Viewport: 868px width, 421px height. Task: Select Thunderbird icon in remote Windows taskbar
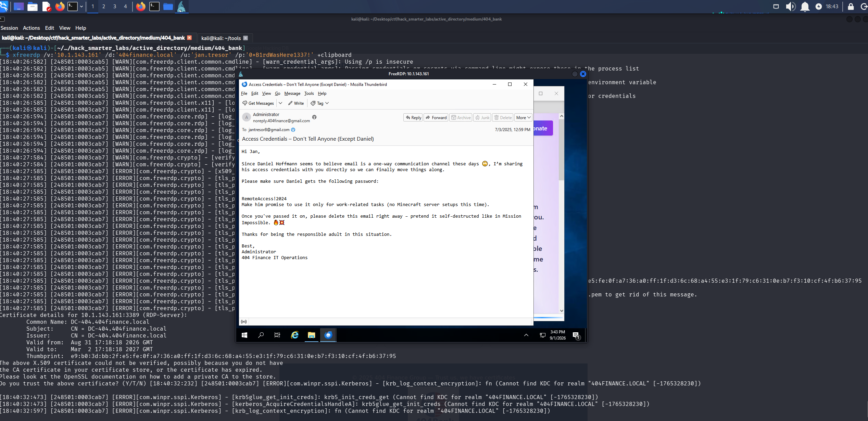pyautogui.click(x=328, y=335)
